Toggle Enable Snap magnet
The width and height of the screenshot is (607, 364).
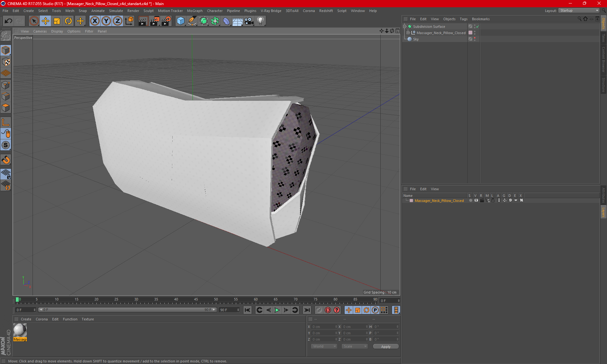click(x=6, y=160)
